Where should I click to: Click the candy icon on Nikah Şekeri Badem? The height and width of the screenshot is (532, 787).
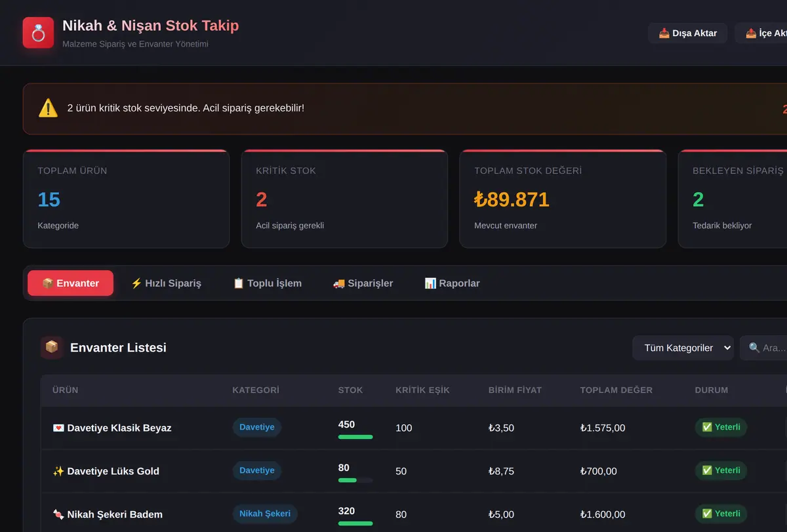58,514
